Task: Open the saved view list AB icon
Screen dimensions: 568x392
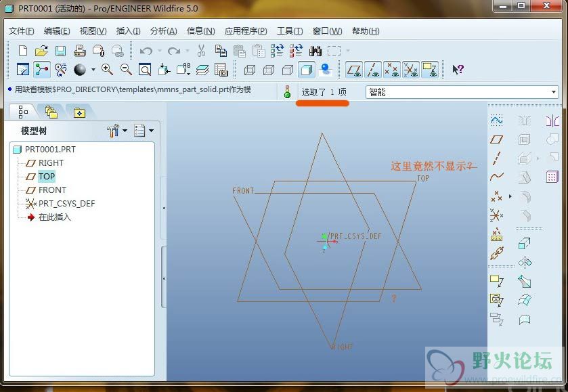Action: click(x=183, y=69)
